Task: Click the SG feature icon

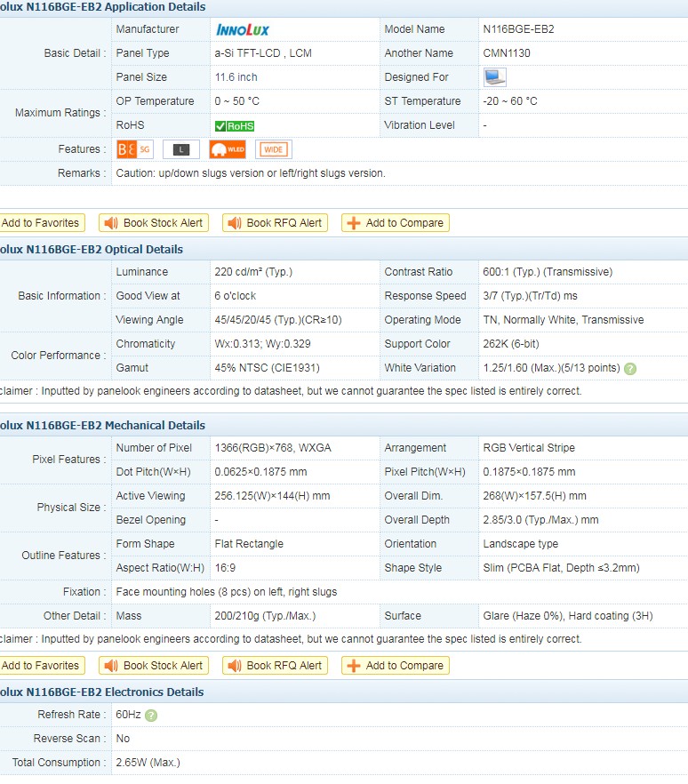Action: coord(134,149)
